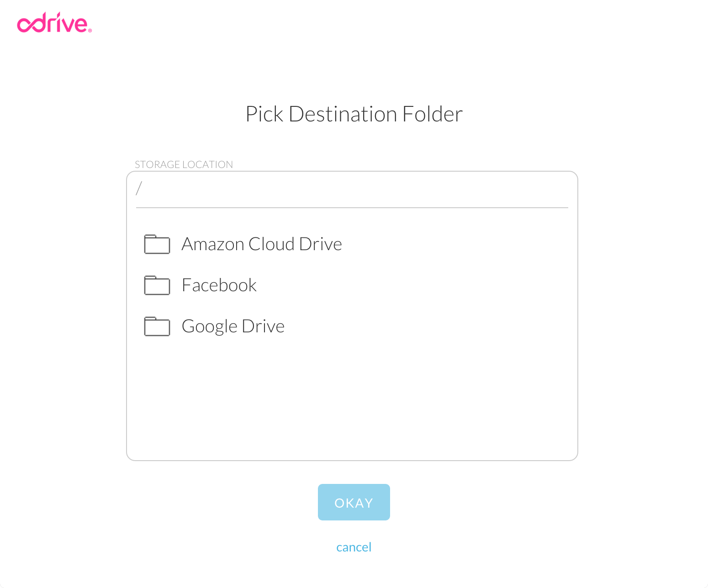The height and width of the screenshot is (588, 708).
Task: Select the Amazon Cloud Drive folder name
Action: 261,244
